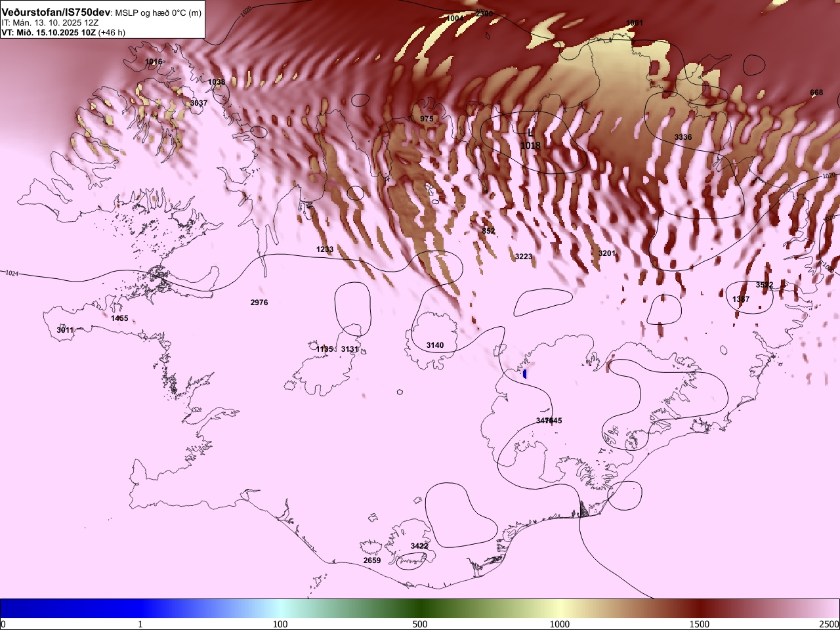This screenshot has width=840, height=630.
Task: Click the 'L' low pressure marker
Action: 530,133
